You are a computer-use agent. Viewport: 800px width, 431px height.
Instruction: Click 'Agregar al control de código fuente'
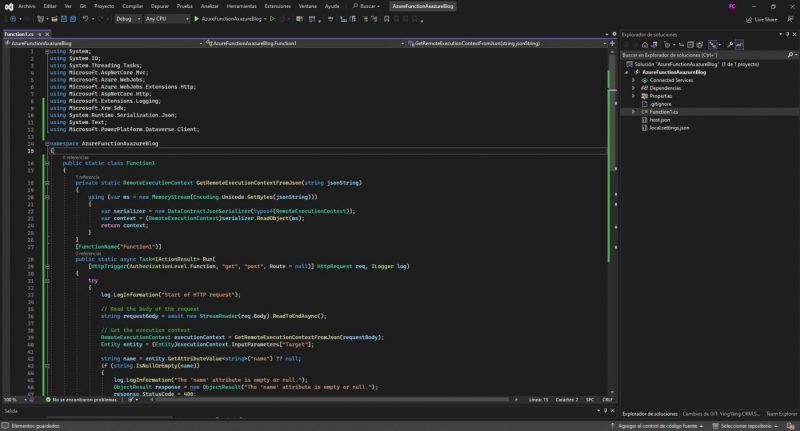657,426
